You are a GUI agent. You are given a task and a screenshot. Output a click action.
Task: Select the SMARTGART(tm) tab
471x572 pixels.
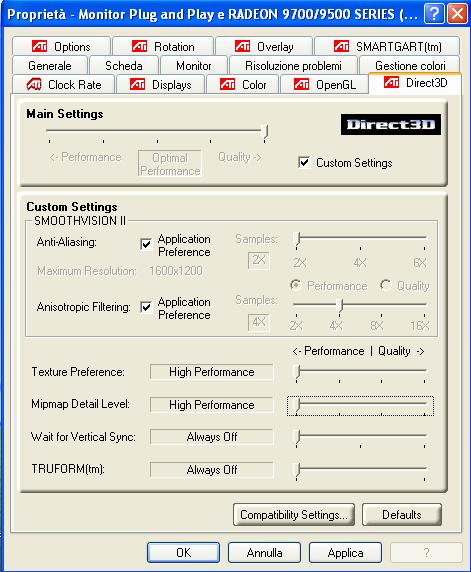387,46
